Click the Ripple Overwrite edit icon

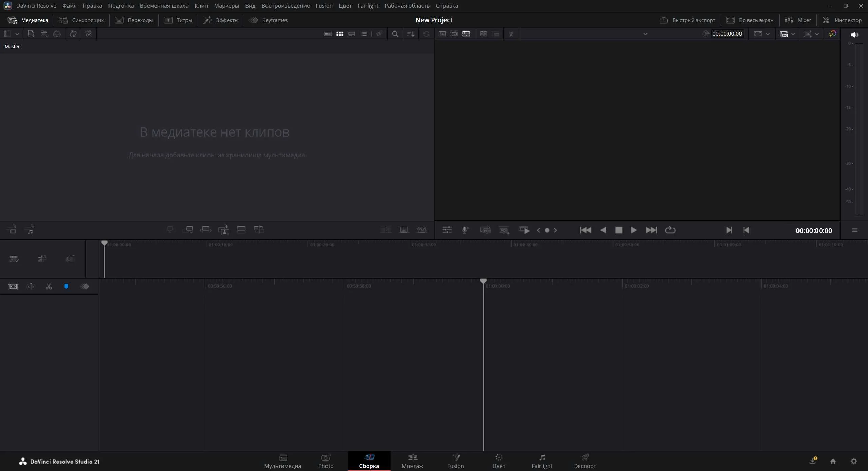coord(205,230)
